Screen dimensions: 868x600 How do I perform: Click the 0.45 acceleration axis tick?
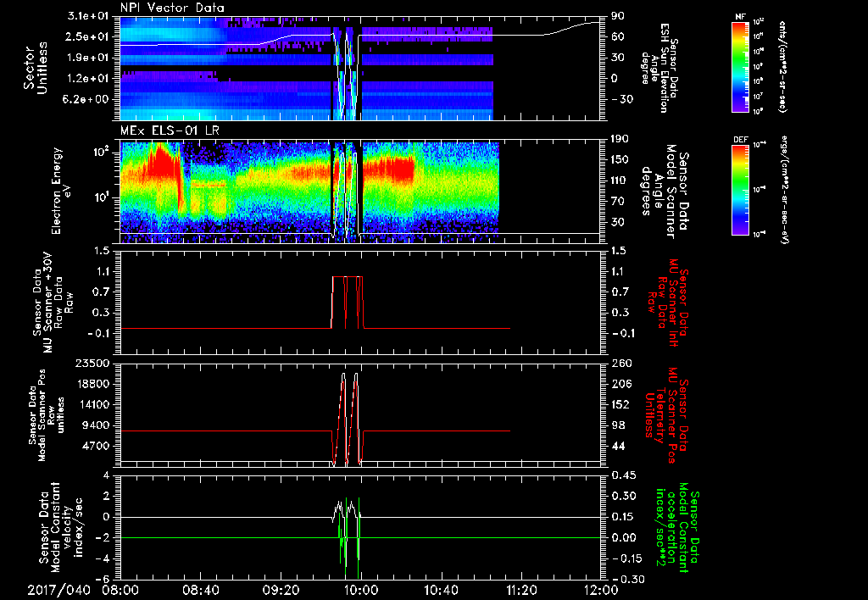coord(624,475)
